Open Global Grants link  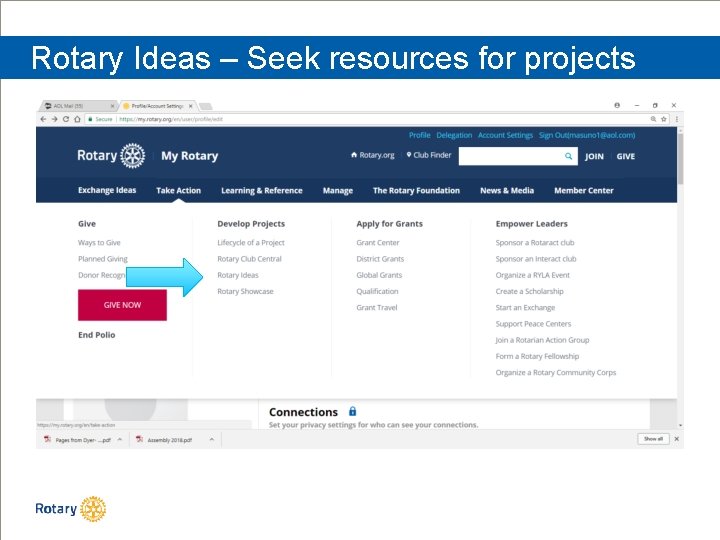point(379,275)
